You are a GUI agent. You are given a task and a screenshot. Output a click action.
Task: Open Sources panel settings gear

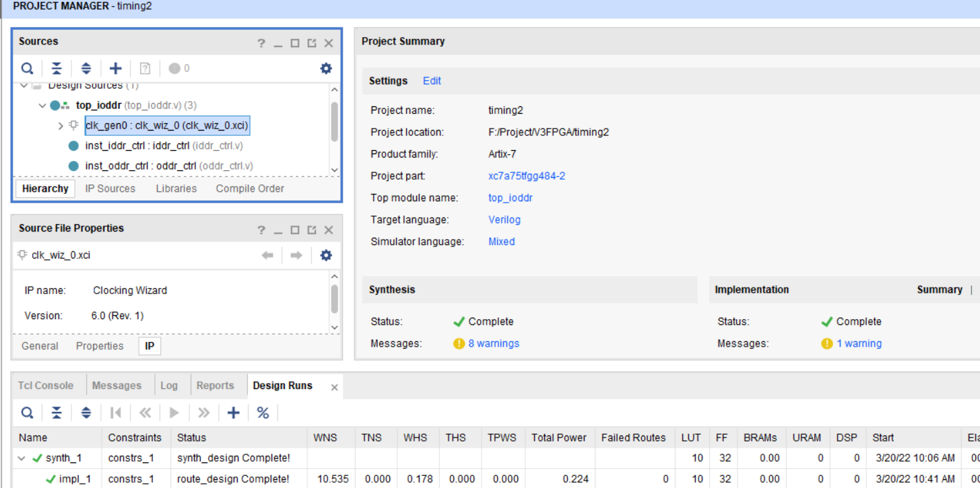pos(325,68)
